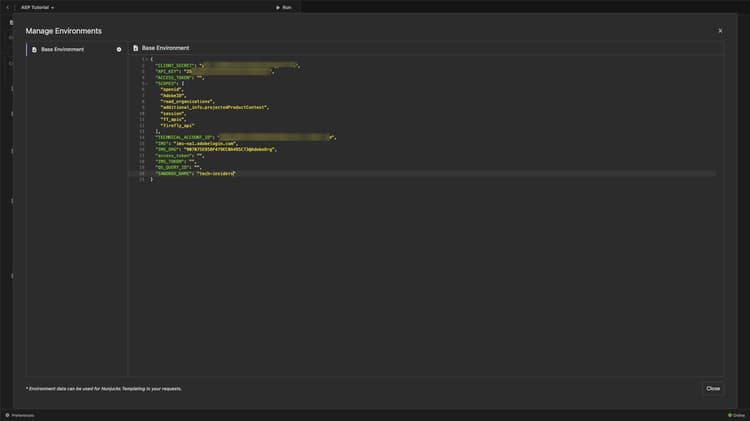Click the Base Environment title above editor

click(x=165, y=48)
